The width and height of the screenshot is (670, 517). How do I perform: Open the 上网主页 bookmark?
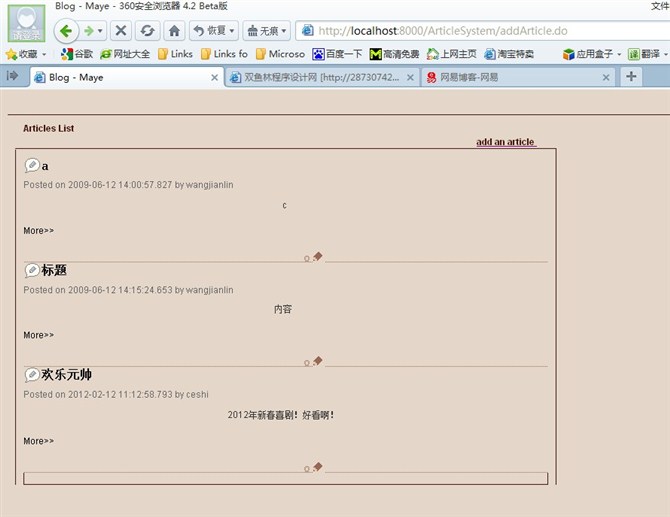point(451,54)
